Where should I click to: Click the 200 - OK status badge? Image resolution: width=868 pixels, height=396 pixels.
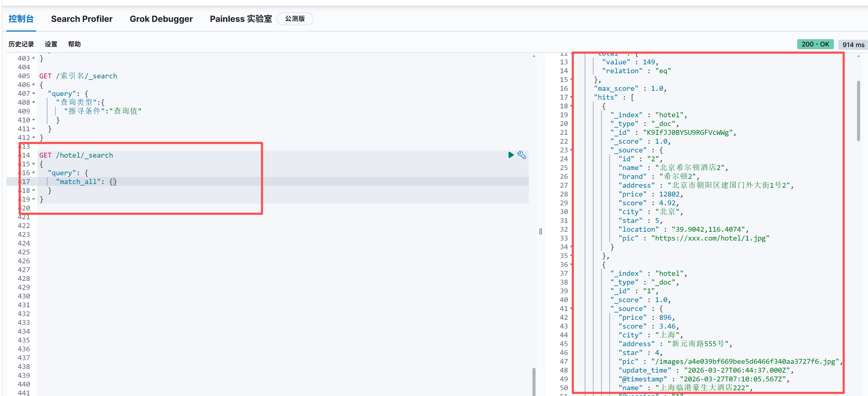click(815, 44)
